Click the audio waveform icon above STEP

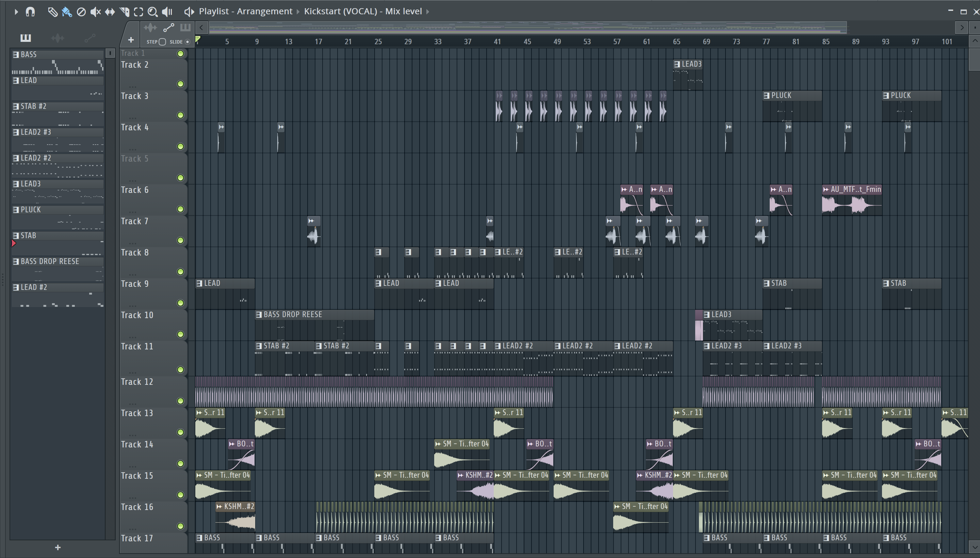pyautogui.click(x=150, y=27)
